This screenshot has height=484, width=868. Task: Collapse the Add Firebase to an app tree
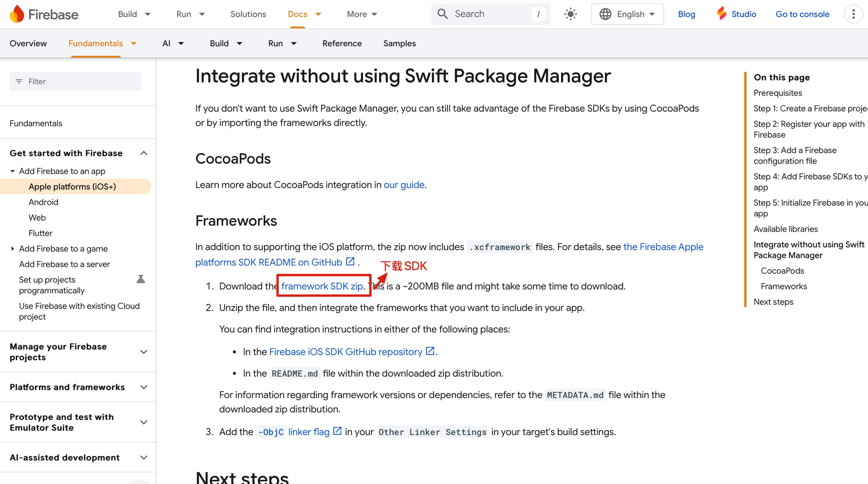[13, 171]
